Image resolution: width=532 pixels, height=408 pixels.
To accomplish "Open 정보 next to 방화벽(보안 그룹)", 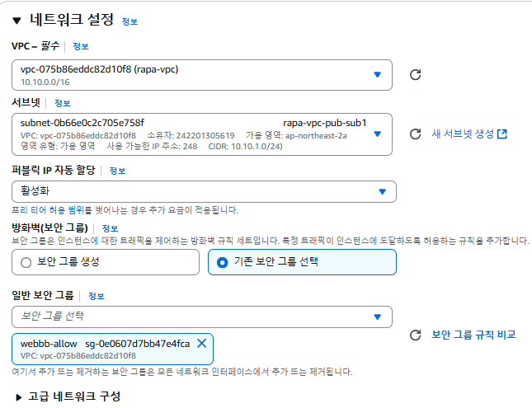I will click(110, 228).
